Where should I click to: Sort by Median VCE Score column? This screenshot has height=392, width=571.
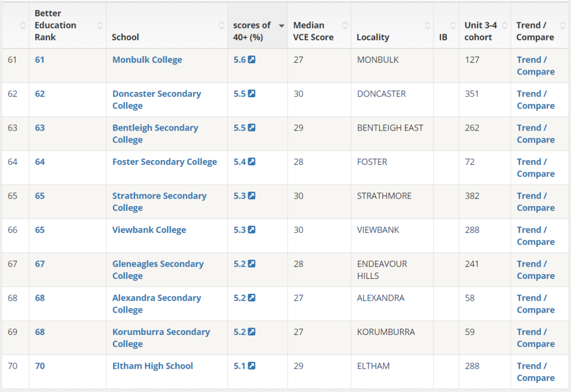coord(319,25)
